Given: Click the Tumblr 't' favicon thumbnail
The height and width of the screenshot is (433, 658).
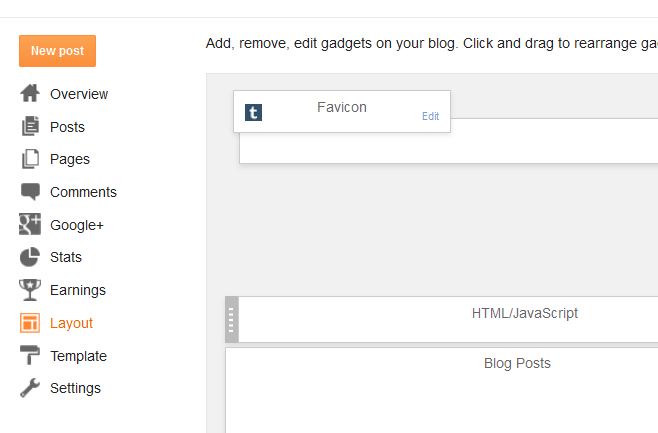Looking at the screenshot, I should [254, 113].
